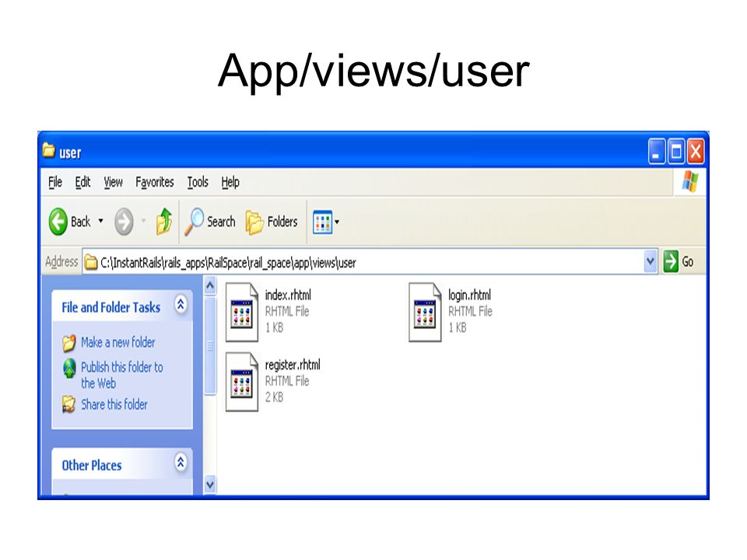Screen dimensions: 747x560
Task: Expand the Address bar dropdown
Action: coord(651,261)
